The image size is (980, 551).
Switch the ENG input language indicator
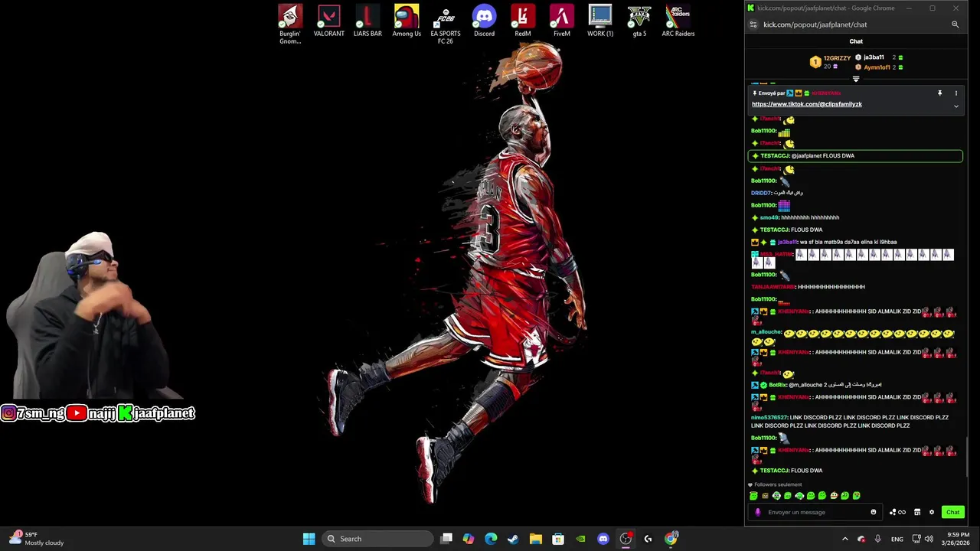897,539
